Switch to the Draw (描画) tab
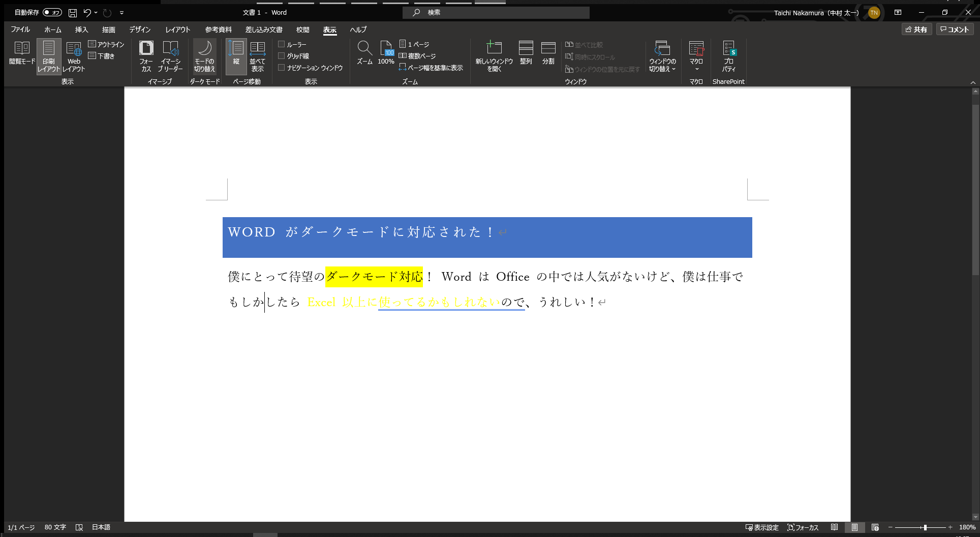Viewport: 980px width, 537px height. click(109, 29)
